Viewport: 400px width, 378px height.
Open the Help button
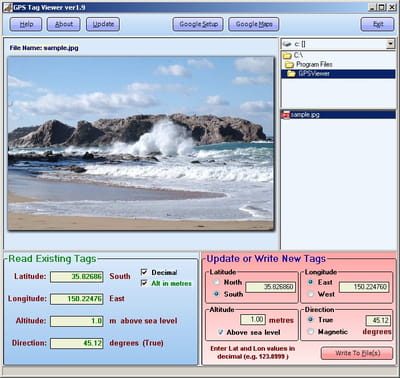coord(26,24)
